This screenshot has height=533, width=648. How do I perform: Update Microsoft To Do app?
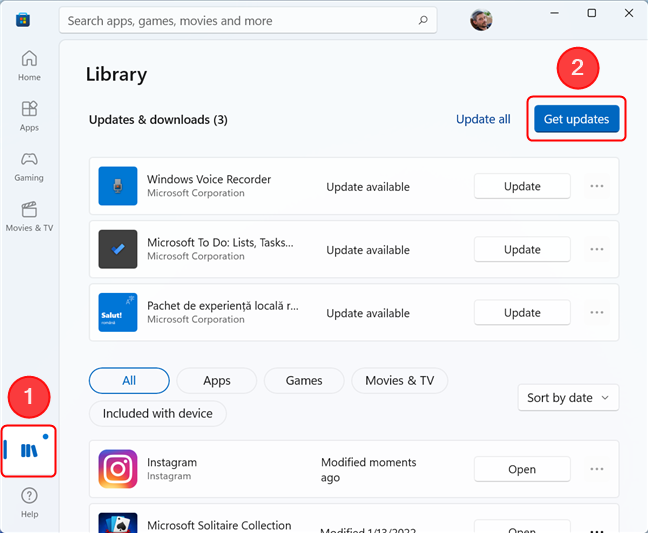tap(522, 249)
